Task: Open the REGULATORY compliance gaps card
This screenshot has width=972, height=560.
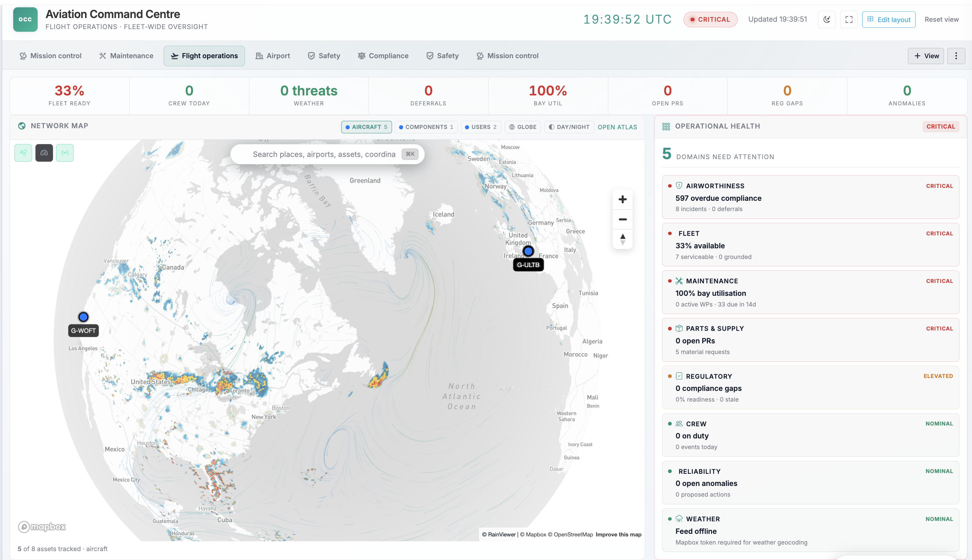Action: tap(811, 387)
